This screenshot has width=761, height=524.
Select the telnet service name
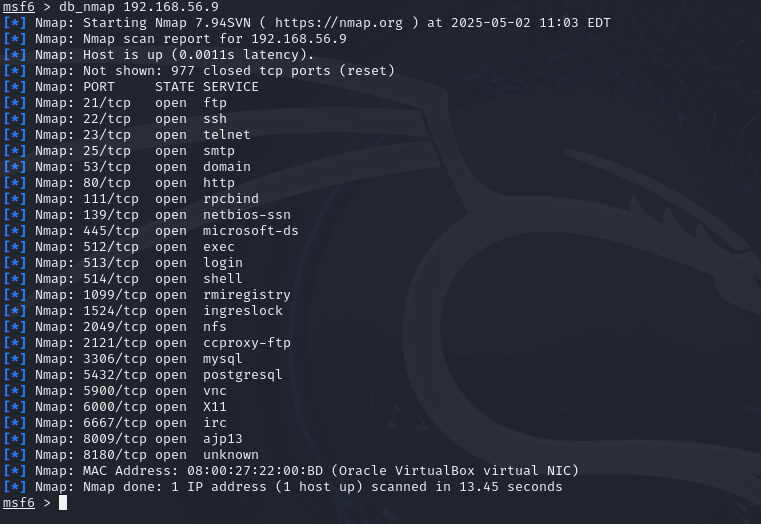[226, 135]
